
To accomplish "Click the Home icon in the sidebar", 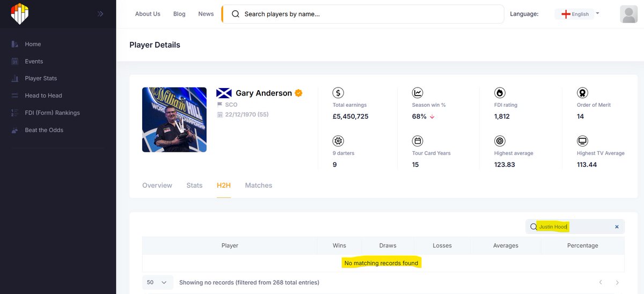I will pyautogui.click(x=15, y=44).
